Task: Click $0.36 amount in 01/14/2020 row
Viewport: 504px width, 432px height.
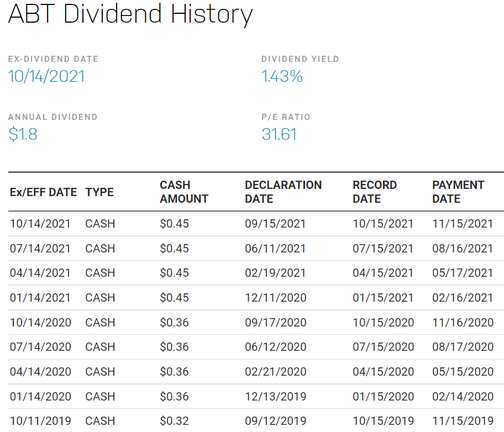Action: [175, 396]
